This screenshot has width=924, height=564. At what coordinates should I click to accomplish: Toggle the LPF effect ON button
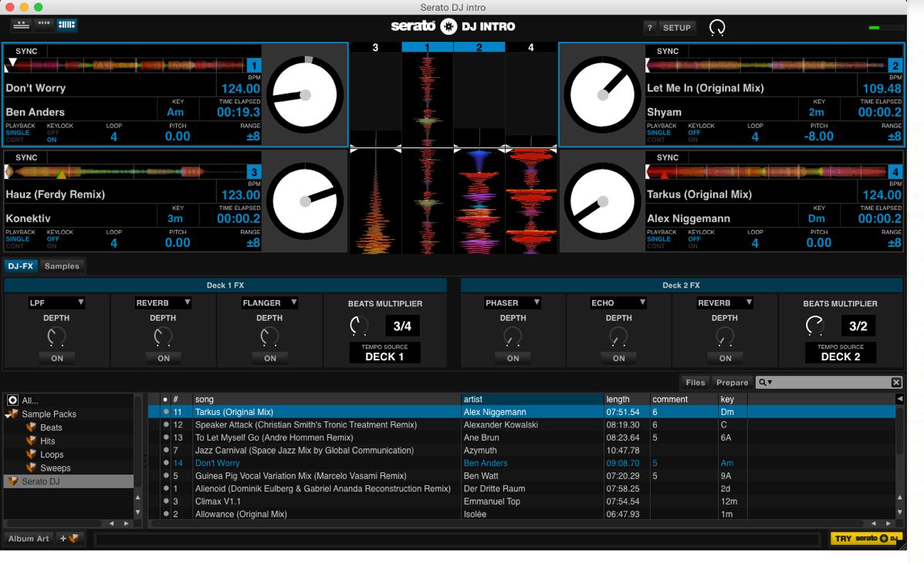pos(56,358)
